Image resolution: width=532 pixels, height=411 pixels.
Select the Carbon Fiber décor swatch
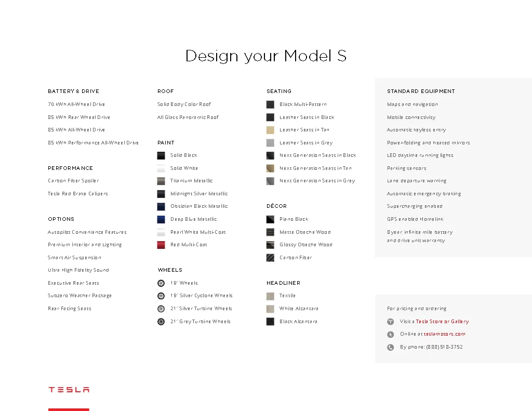pos(270,258)
